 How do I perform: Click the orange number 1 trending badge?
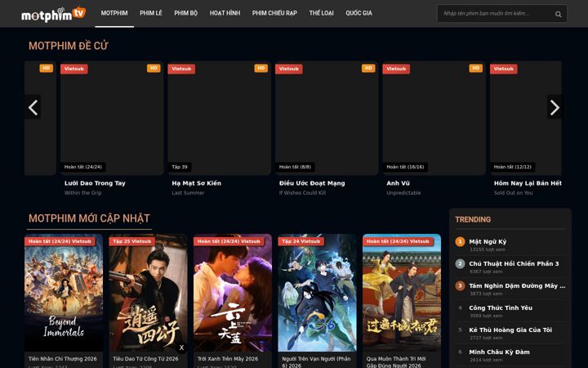pyautogui.click(x=460, y=241)
